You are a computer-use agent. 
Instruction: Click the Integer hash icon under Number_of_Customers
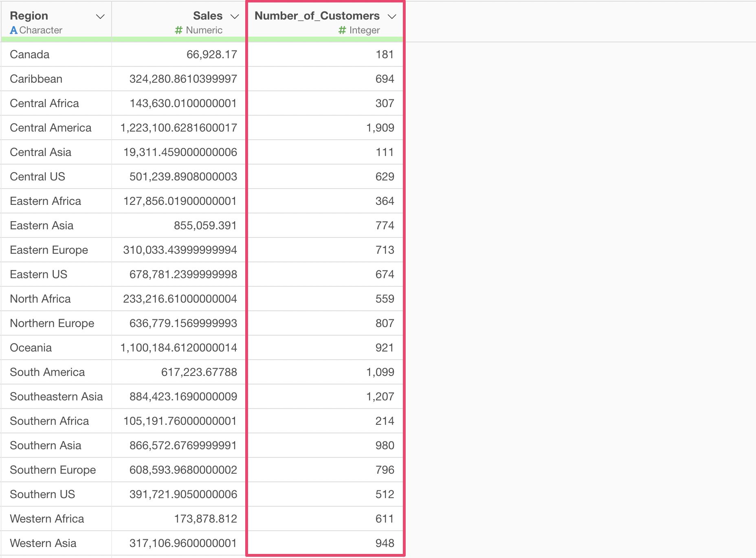click(x=342, y=30)
